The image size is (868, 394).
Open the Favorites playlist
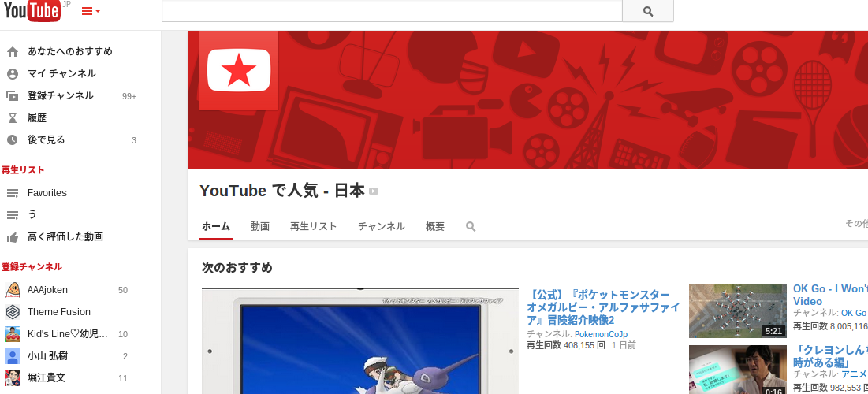(x=47, y=193)
